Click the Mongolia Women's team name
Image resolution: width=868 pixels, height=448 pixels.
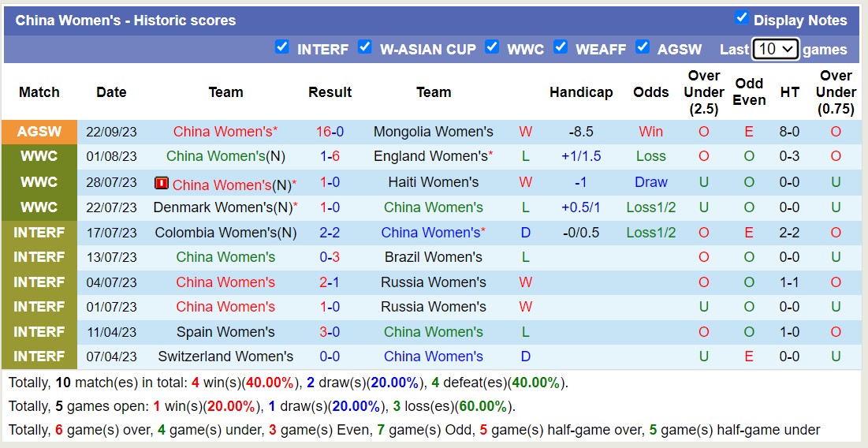click(x=433, y=132)
